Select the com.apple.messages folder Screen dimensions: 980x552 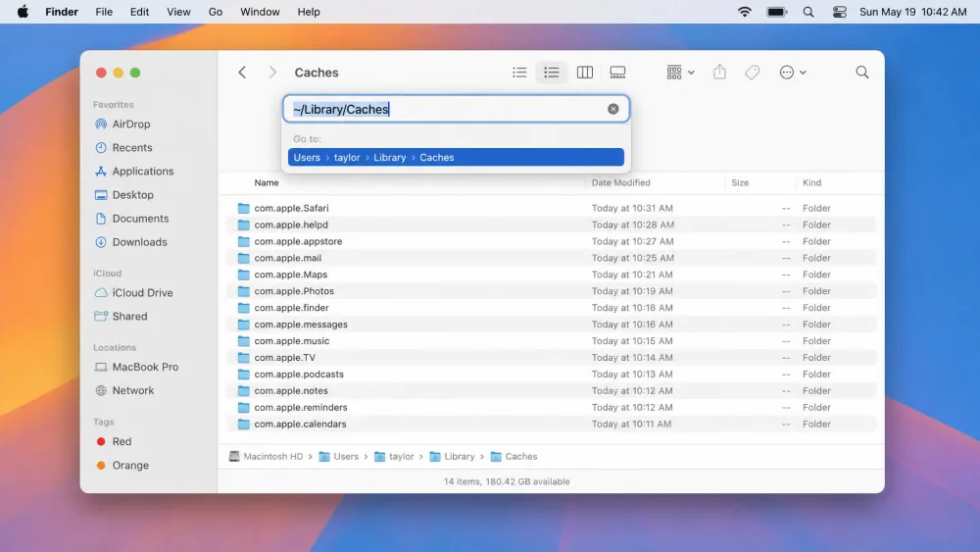551,325
